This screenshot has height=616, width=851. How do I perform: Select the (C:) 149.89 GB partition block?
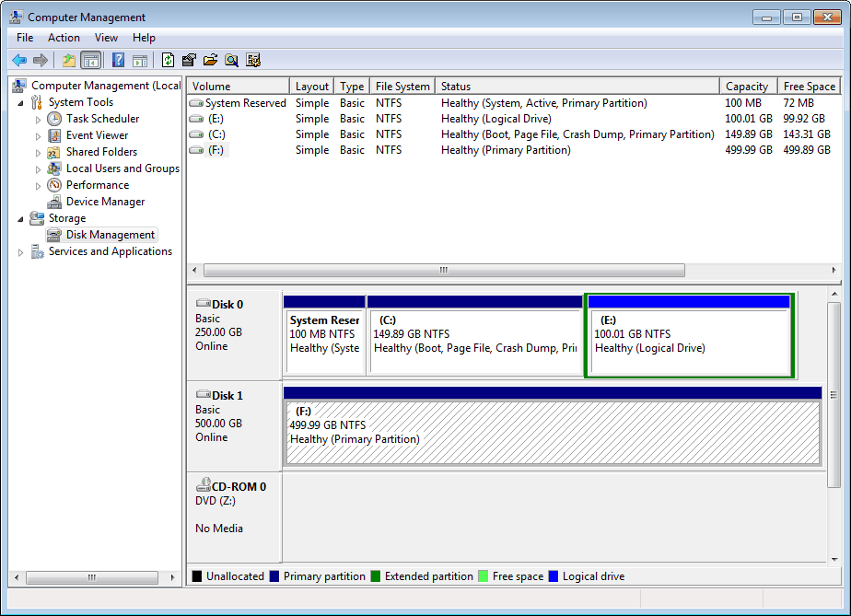pyautogui.click(x=475, y=335)
